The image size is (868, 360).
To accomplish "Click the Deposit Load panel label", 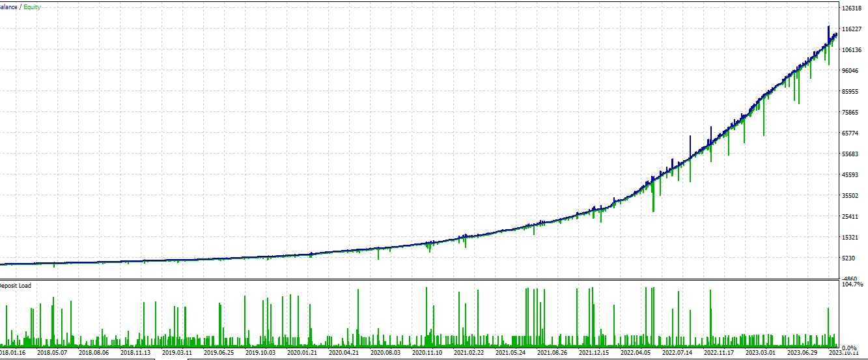I will point(15,286).
